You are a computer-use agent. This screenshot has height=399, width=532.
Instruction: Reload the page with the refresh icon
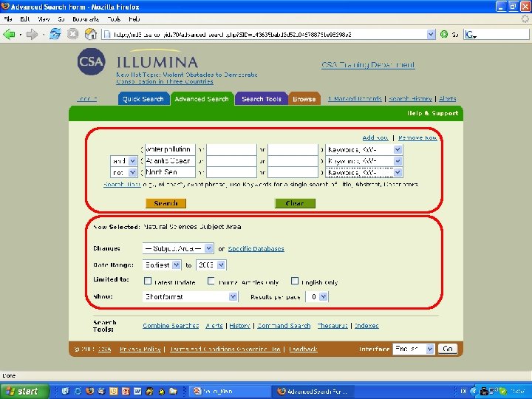pyautogui.click(x=55, y=34)
